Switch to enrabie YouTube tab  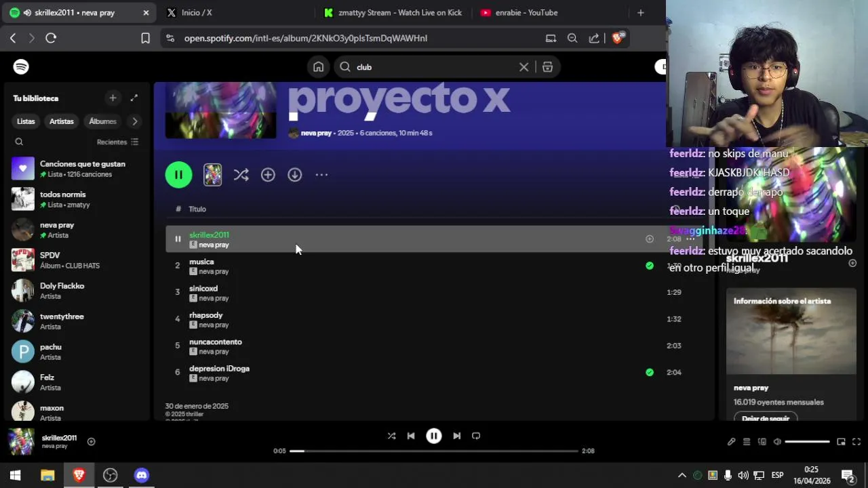(549, 13)
